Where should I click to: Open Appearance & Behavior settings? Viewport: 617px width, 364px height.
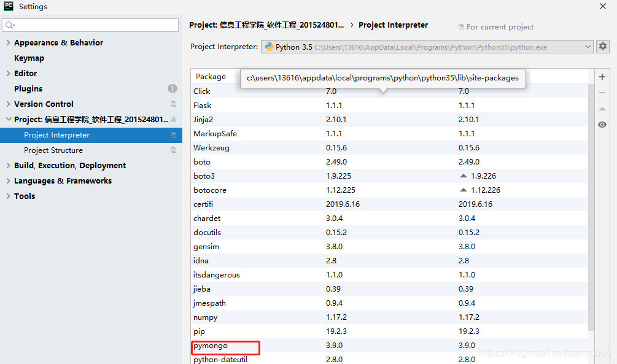59,42
